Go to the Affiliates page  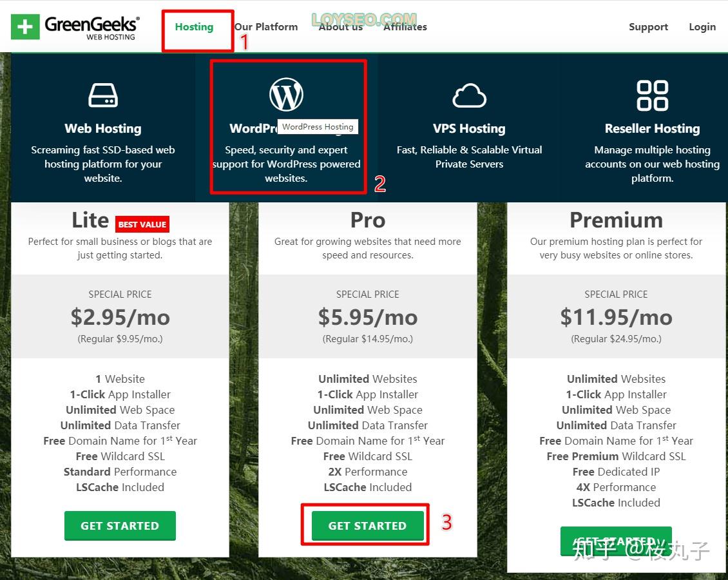405,27
